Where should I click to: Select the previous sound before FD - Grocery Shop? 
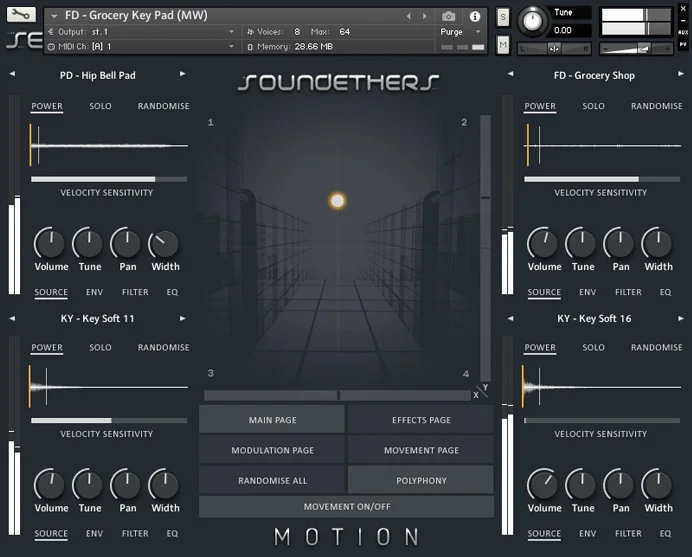coord(511,74)
